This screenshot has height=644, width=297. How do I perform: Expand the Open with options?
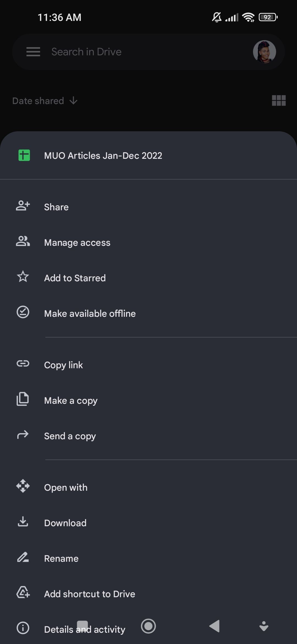pyautogui.click(x=66, y=487)
